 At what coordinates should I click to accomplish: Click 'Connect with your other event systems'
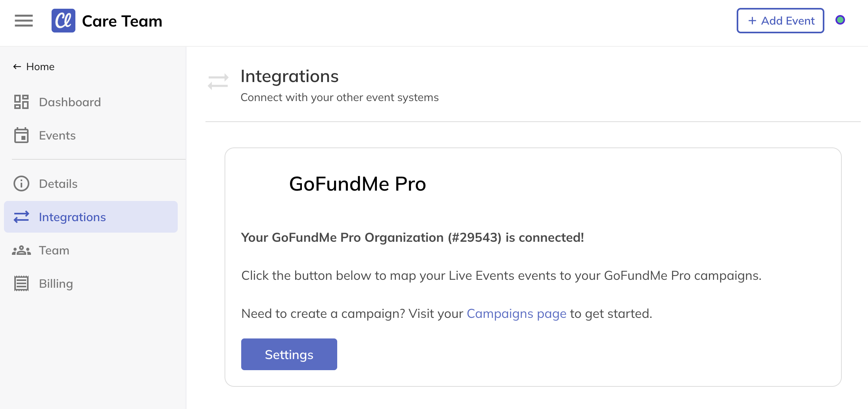[x=340, y=97]
